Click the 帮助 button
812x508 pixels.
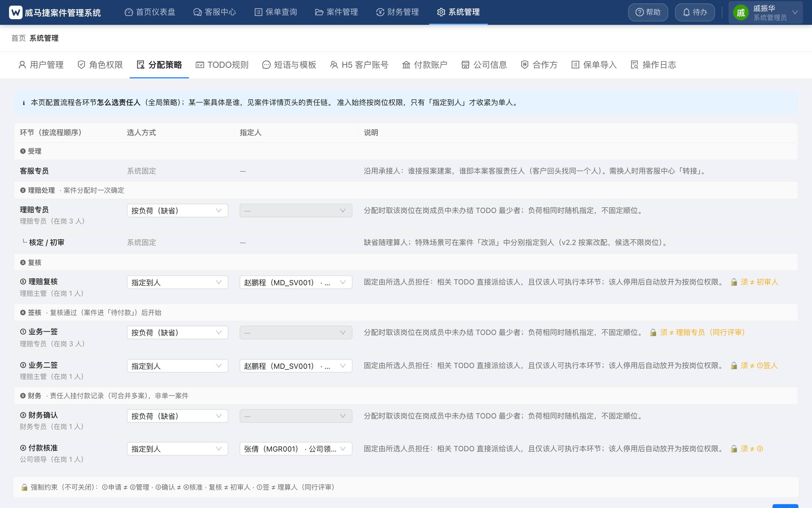point(648,12)
